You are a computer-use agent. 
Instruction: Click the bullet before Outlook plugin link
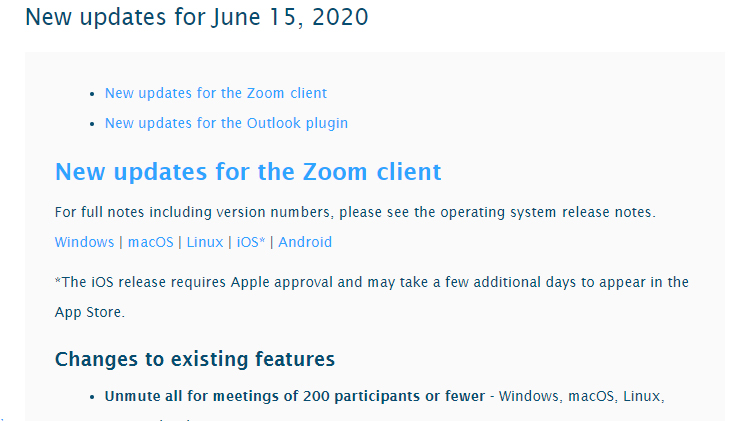[x=92, y=124]
